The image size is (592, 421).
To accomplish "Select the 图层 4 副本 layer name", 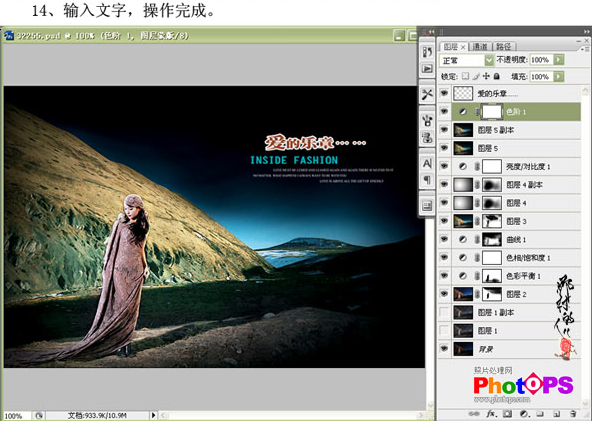I will (x=524, y=185).
